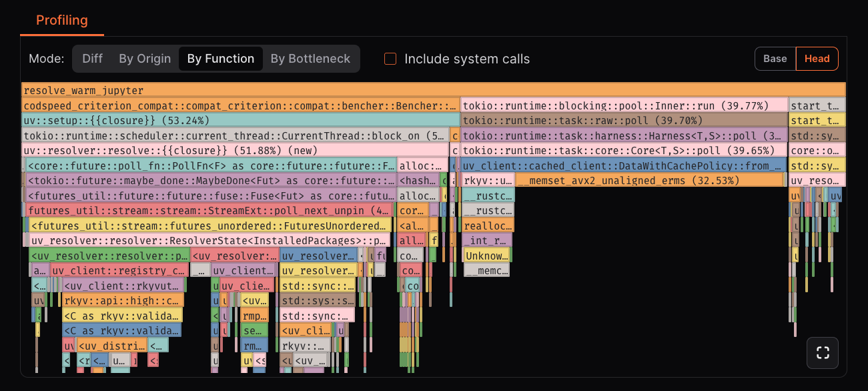Open the Profiling tab
Viewport: 868px width, 391px height.
pos(62,20)
